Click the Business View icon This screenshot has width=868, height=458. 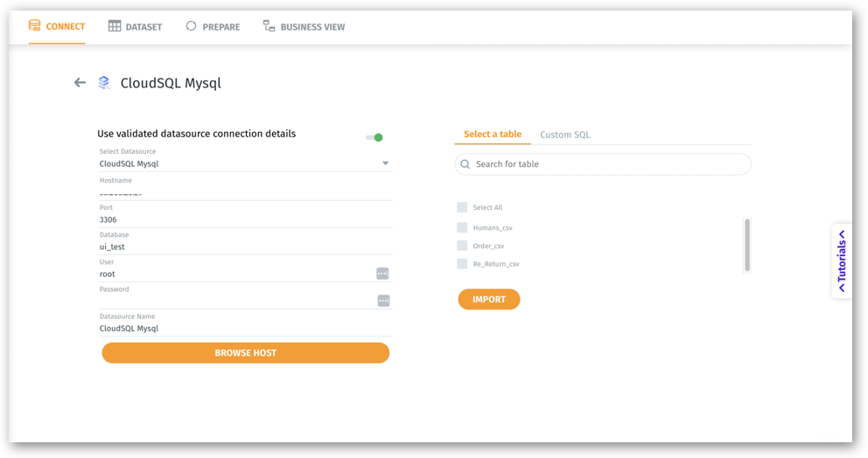269,26
